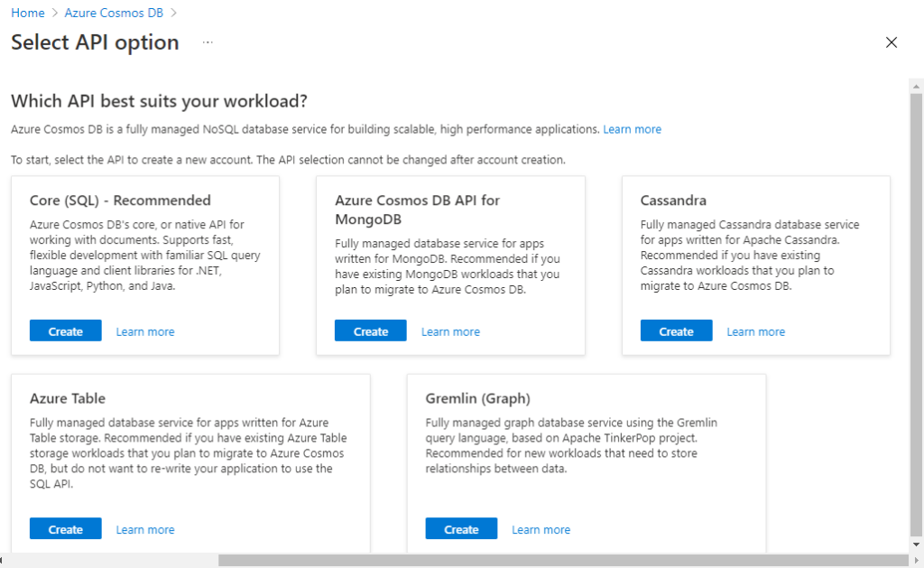Close the Select API option pane

tap(892, 42)
